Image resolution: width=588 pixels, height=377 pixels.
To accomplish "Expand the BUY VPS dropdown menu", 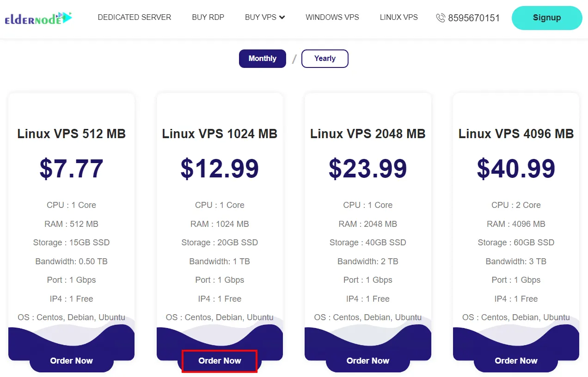I will tap(264, 18).
